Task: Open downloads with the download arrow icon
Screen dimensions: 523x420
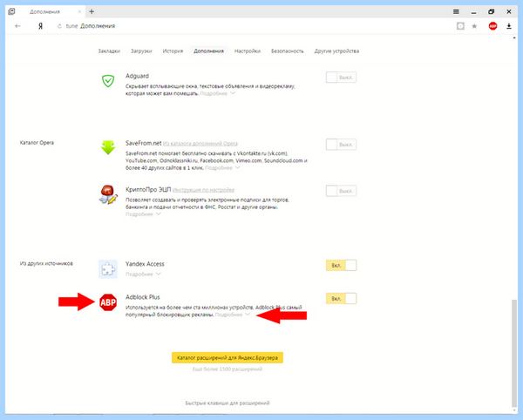Action: pos(509,26)
